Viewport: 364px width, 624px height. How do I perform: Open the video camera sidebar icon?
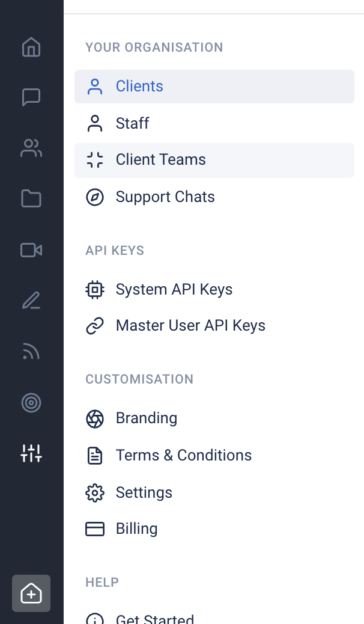[31, 250]
